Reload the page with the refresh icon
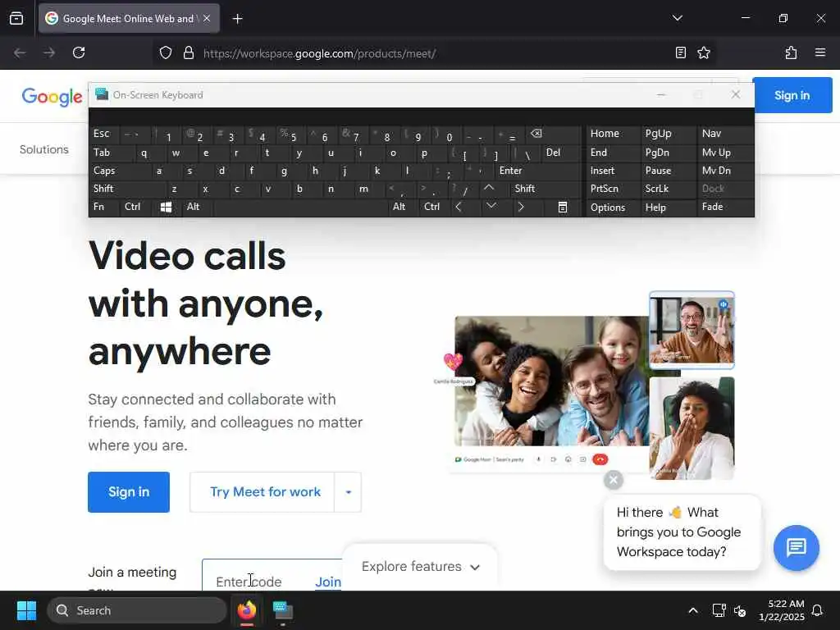The height and width of the screenshot is (630, 840). click(79, 52)
